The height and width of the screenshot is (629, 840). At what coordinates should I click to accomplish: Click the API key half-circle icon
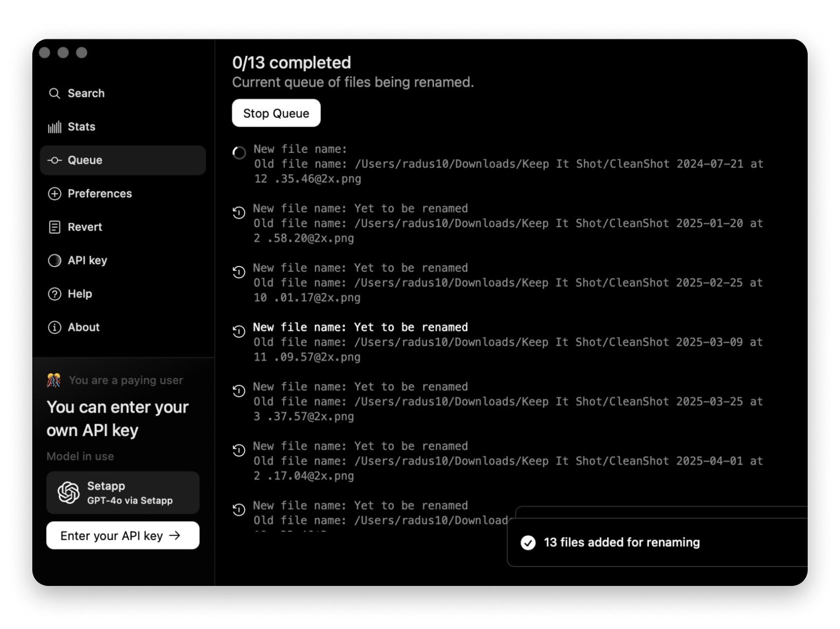click(54, 261)
